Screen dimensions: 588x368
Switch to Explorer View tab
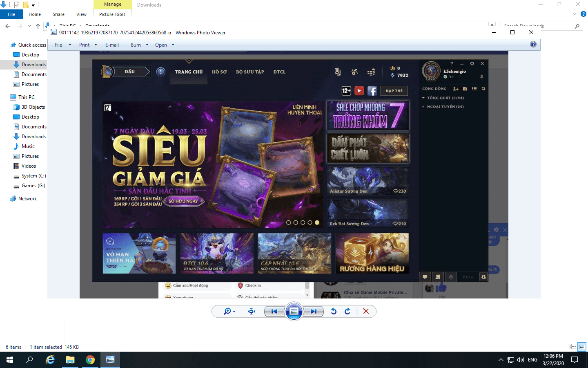click(x=81, y=14)
